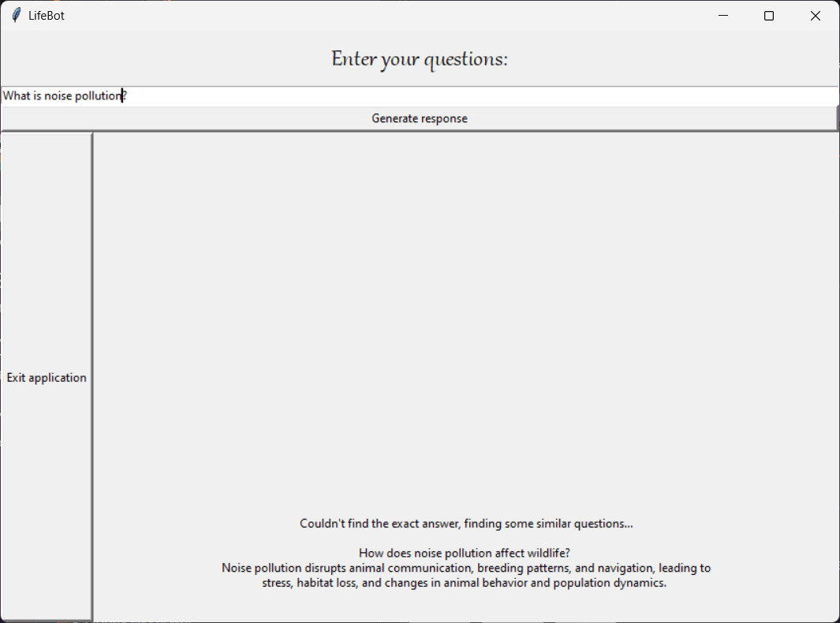Click the blank area of the response panel
This screenshot has width=840, height=623.
(x=465, y=315)
